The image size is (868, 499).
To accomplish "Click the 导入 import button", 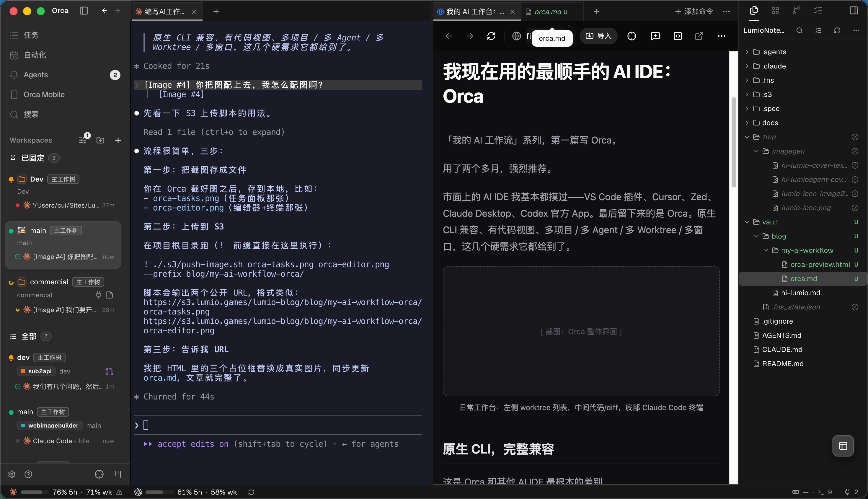I will click(599, 36).
